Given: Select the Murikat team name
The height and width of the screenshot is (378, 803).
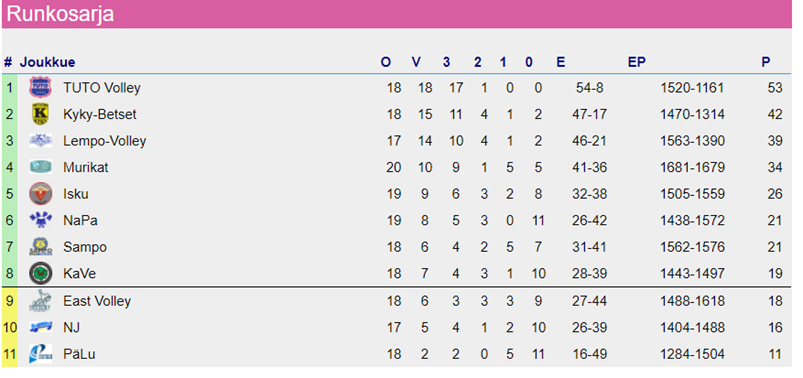Looking at the screenshot, I should coord(86,167).
